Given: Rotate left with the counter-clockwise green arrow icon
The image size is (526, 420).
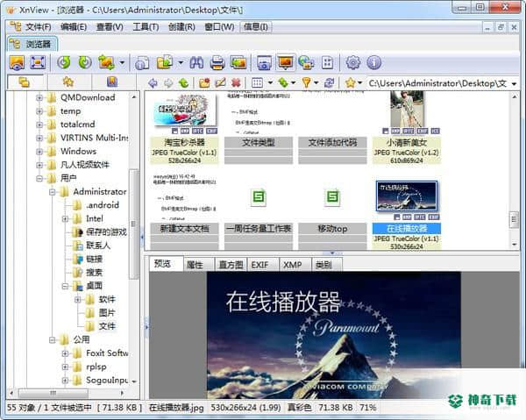Looking at the screenshot, I should (x=64, y=63).
